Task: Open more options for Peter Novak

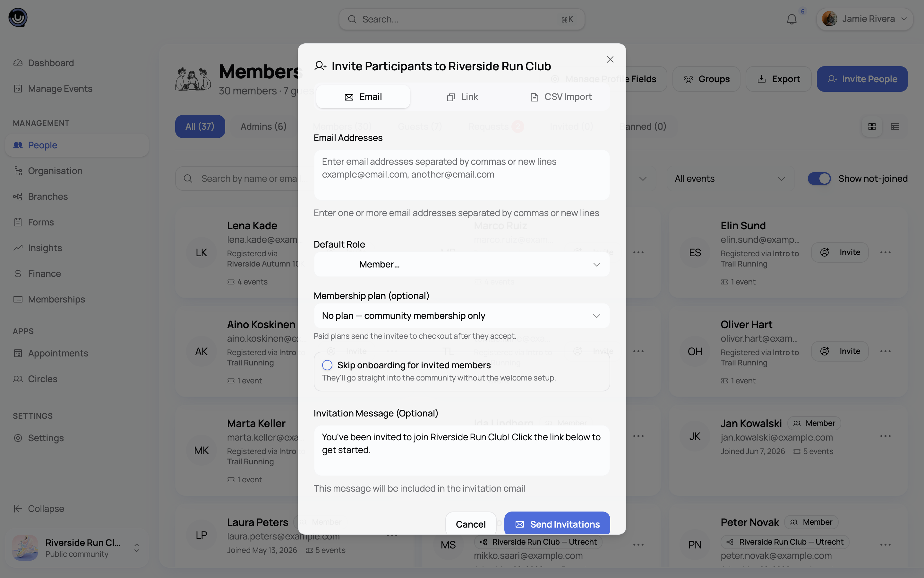Action: (x=886, y=545)
